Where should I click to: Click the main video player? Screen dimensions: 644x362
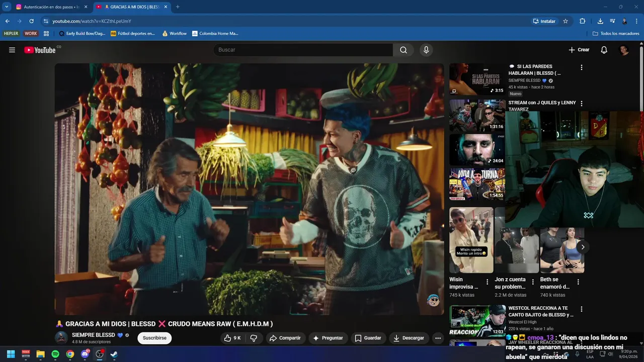click(x=249, y=189)
